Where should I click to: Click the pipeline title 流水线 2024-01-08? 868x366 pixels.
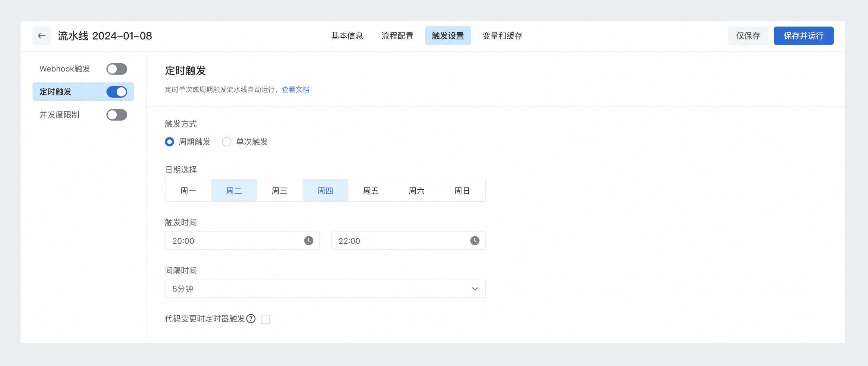pos(105,36)
